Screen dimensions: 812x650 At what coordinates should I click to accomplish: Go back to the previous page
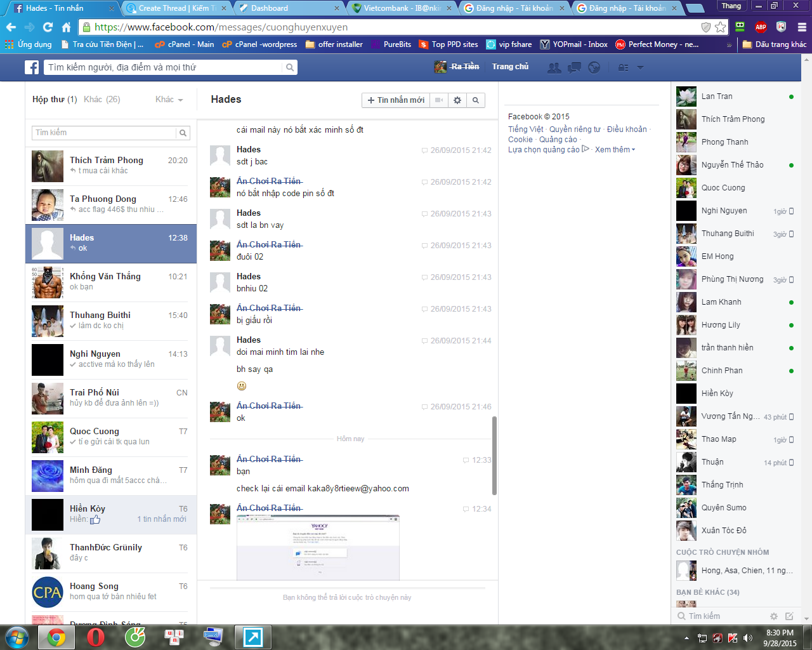(x=11, y=27)
